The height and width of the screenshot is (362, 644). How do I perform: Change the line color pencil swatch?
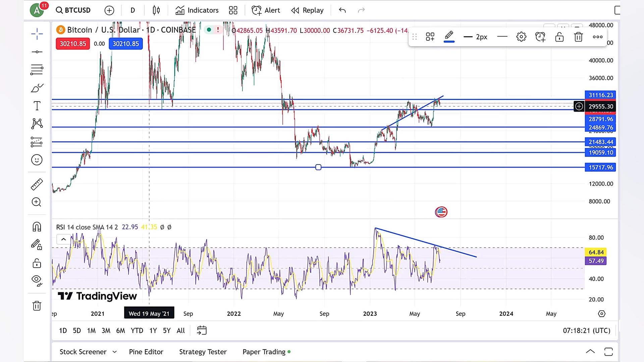click(x=449, y=37)
